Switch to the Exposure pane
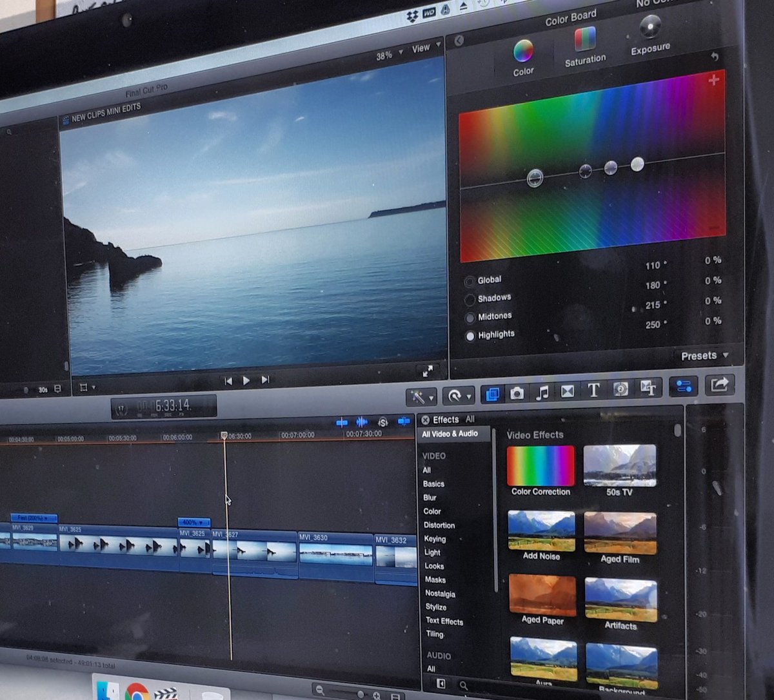The image size is (774, 700). [x=650, y=35]
